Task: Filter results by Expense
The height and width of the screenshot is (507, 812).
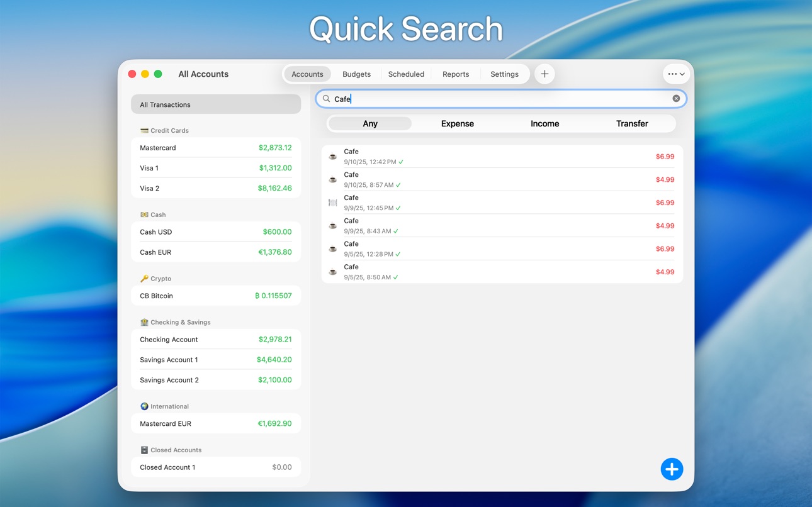Action: point(458,124)
